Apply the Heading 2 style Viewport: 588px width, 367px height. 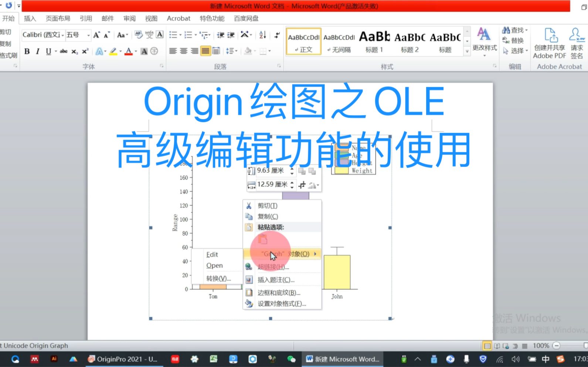point(410,41)
